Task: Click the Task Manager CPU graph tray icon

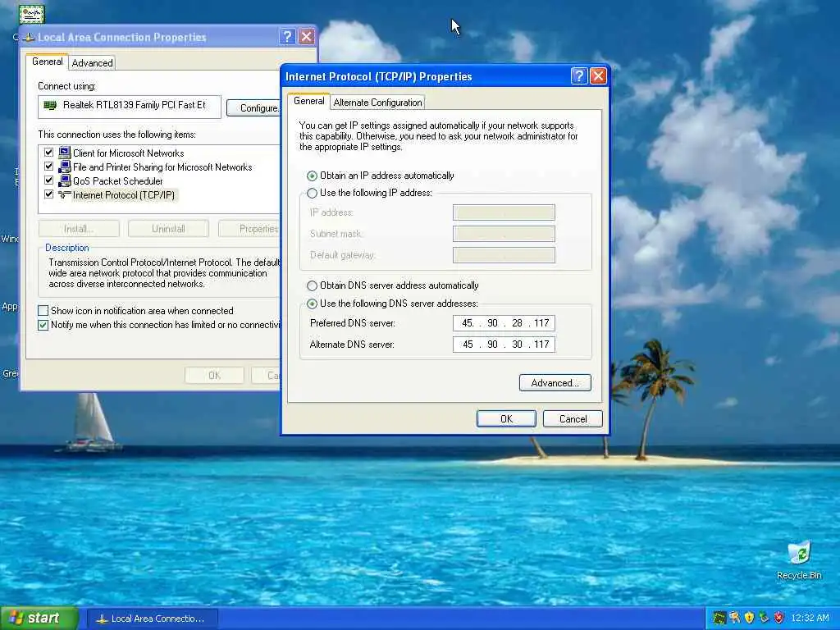Action: (x=719, y=618)
